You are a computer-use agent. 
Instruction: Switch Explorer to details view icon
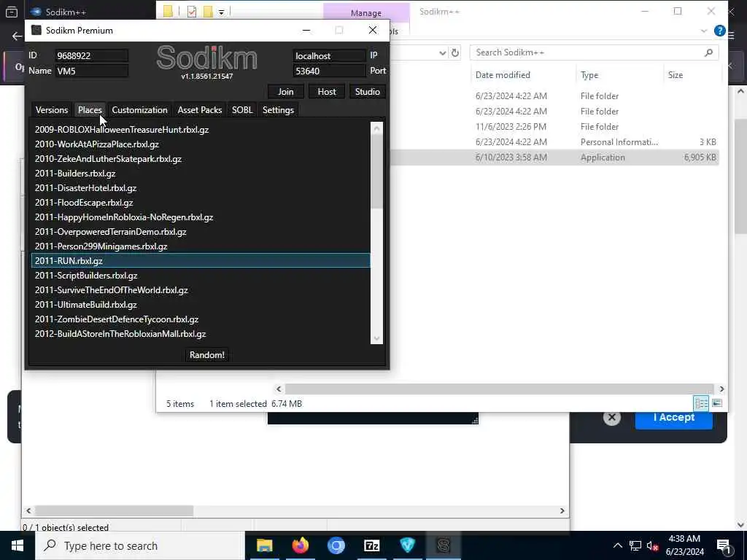[x=701, y=403]
